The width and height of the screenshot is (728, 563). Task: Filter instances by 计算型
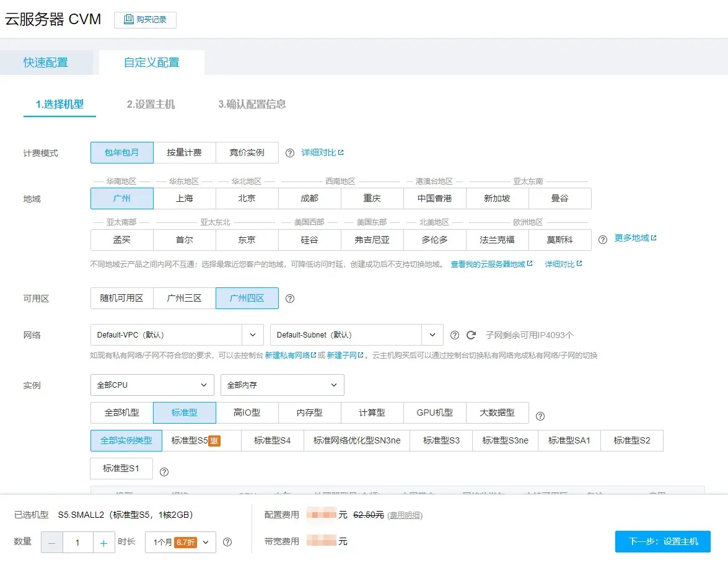pos(372,413)
